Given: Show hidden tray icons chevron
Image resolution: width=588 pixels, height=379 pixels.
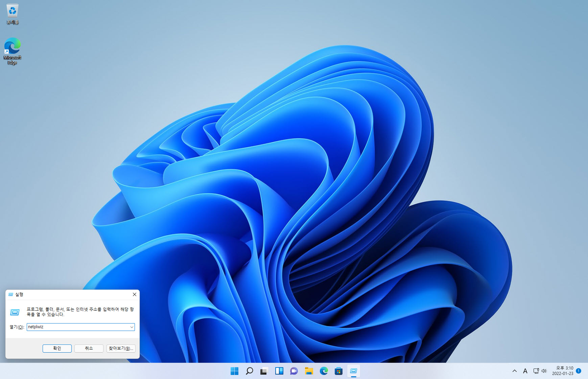Looking at the screenshot, I should click(x=515, y=371).
